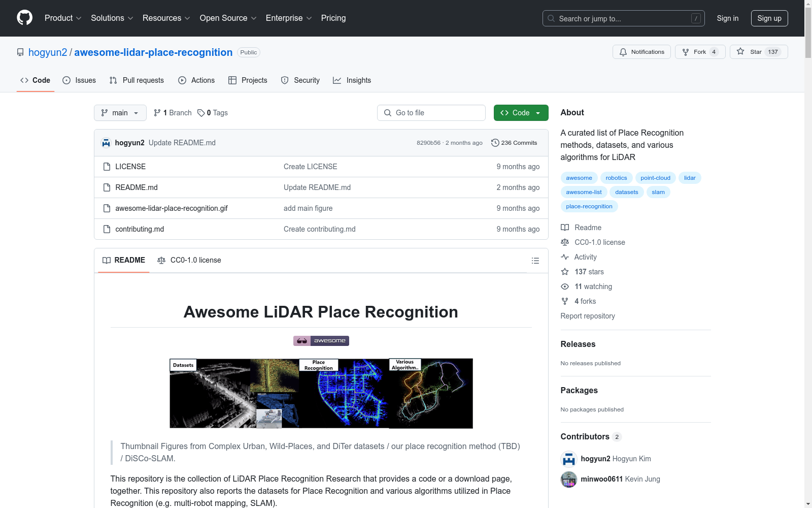Click the tag icon beside 0 Tags
812x508 pixels.
[201, 113]
